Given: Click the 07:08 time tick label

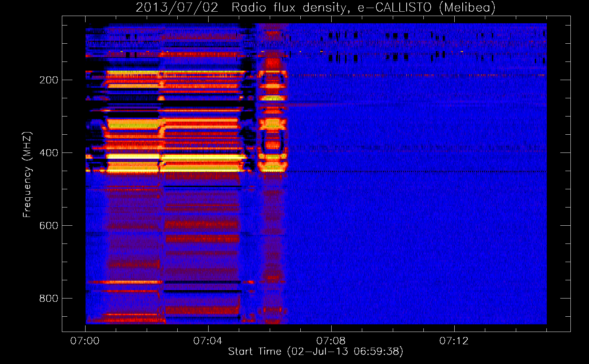Looking at the screenshot, I should pyautogui.click(x=331, y=341).
